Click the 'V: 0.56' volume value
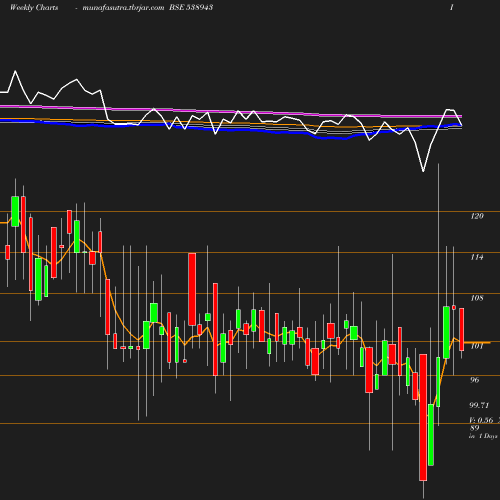Screen dimensions: 500x500 [481, 420]
